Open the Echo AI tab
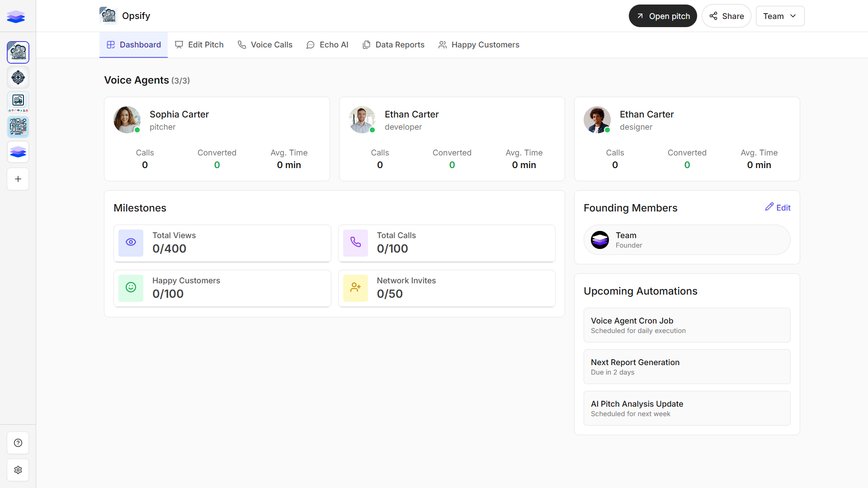Screen dimensions: 868x488 (x=327, y=45)
